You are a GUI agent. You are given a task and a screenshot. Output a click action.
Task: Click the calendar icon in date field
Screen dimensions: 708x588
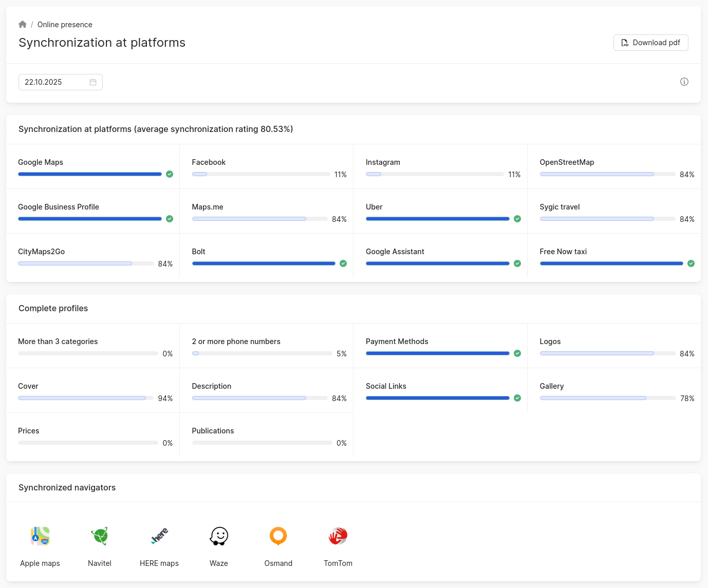pos(93,82)
